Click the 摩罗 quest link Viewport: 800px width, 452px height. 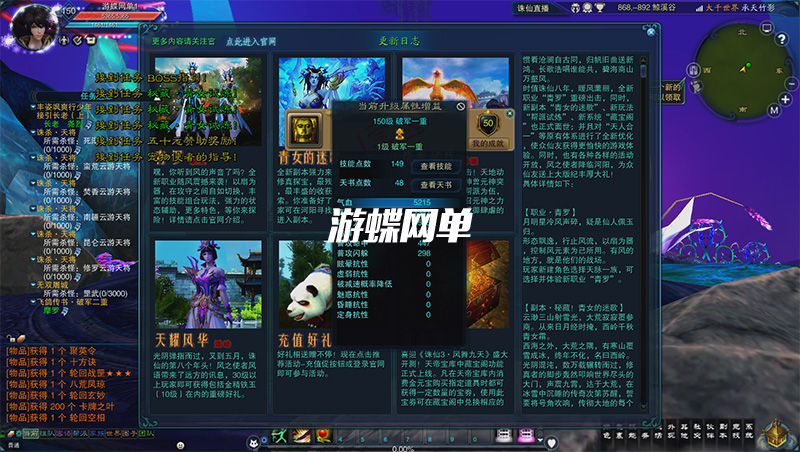tap(51, 310)
